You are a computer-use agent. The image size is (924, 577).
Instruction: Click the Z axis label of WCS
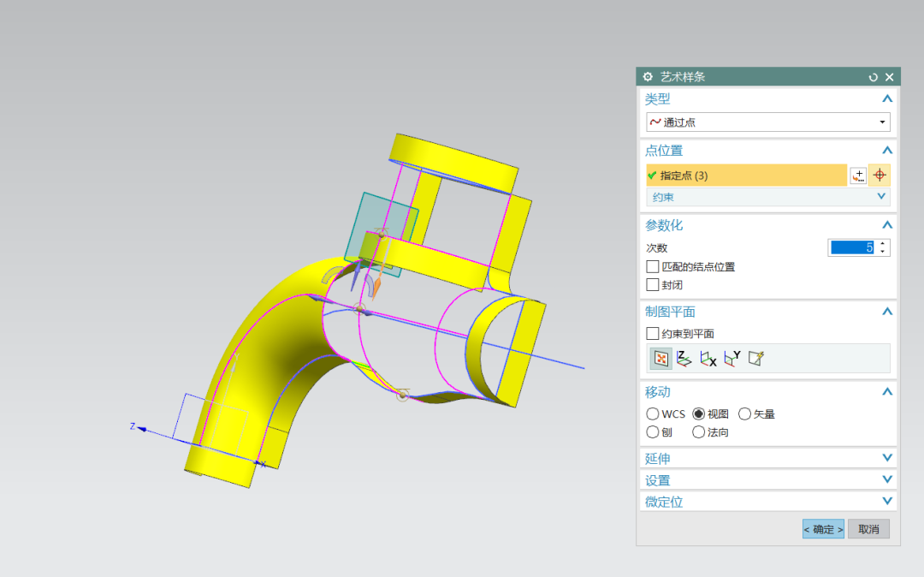133,426
